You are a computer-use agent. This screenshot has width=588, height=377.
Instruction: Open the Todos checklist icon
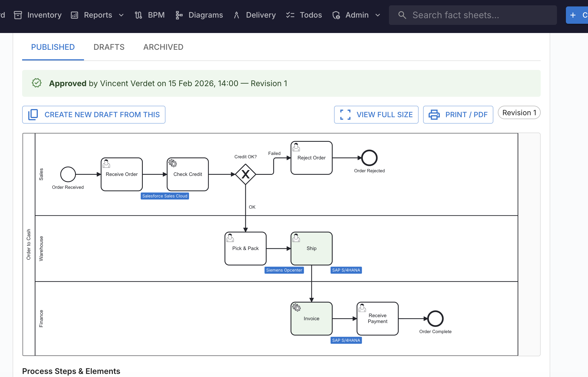(290, 15)
